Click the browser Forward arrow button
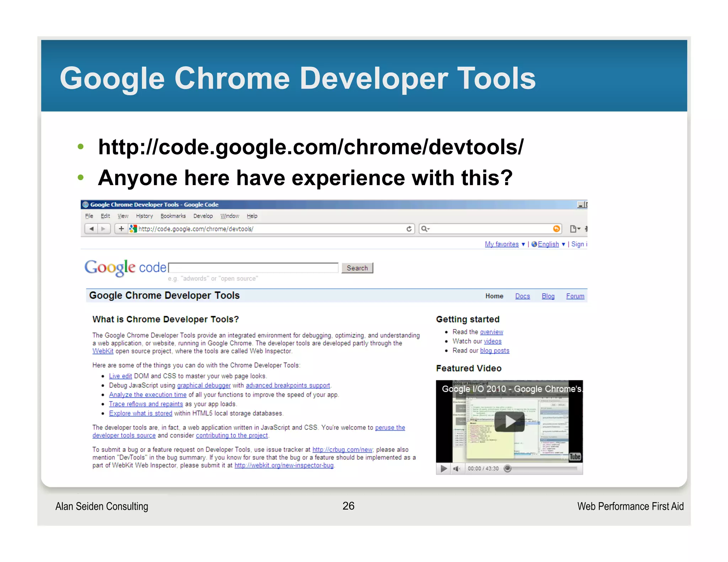 coord(103,229)
